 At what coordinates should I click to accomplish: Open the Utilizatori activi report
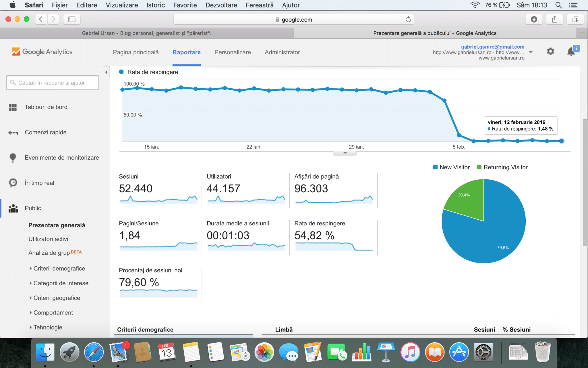(48, 239)
